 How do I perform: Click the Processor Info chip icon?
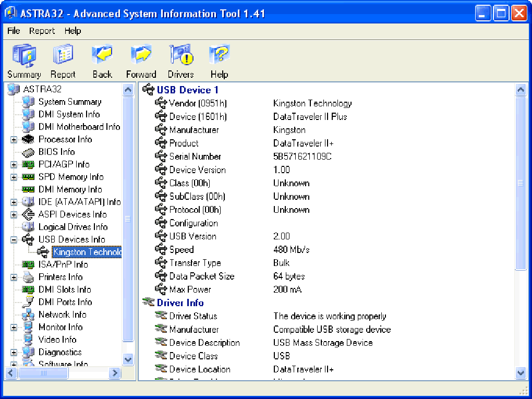tap(28, 139)
